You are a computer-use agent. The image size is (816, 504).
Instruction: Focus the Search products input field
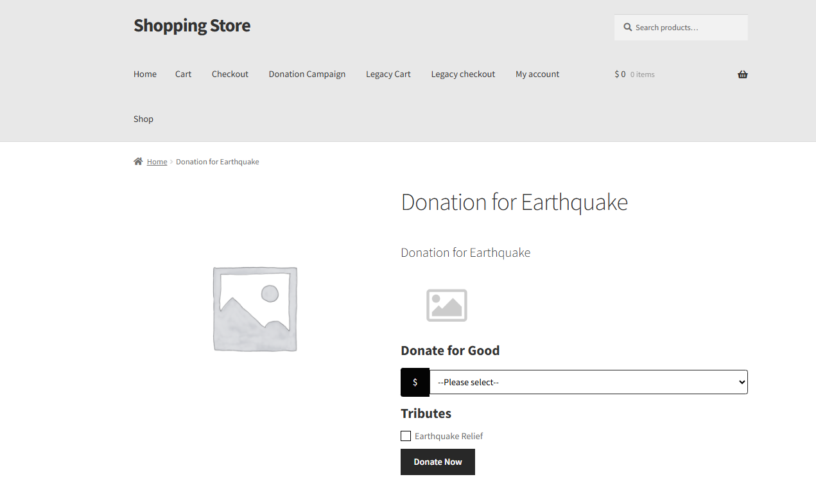click(x=687, y=28)
